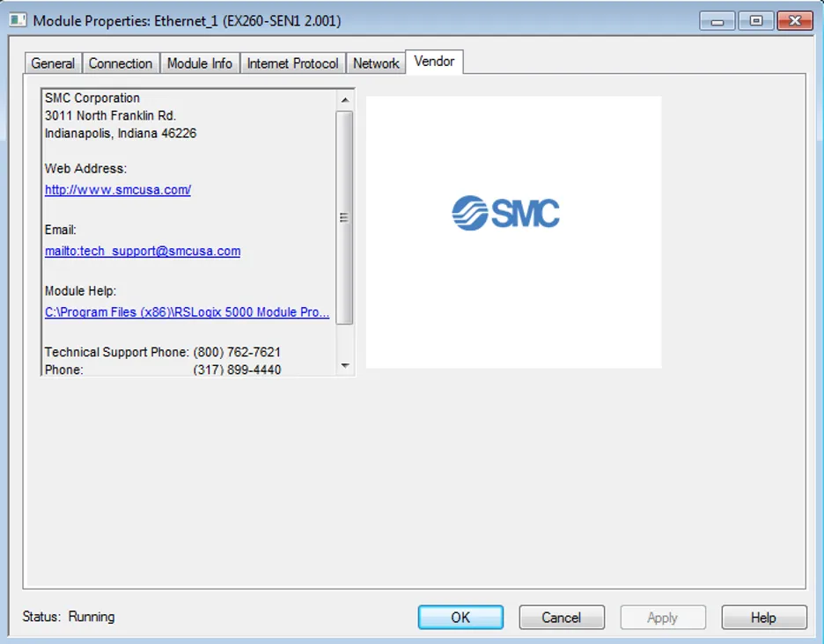Image resolution: width=824 pixels, height=644 pixels.
Task: Click the 'Module Help:' label
Action: click(80, 291)
